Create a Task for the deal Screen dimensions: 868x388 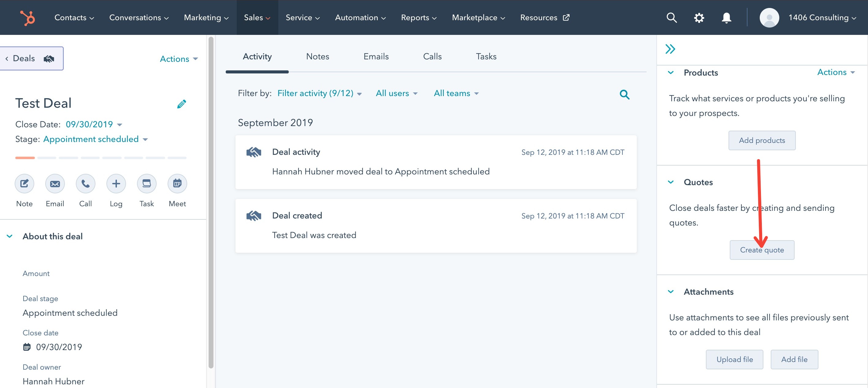pos(147,184)
